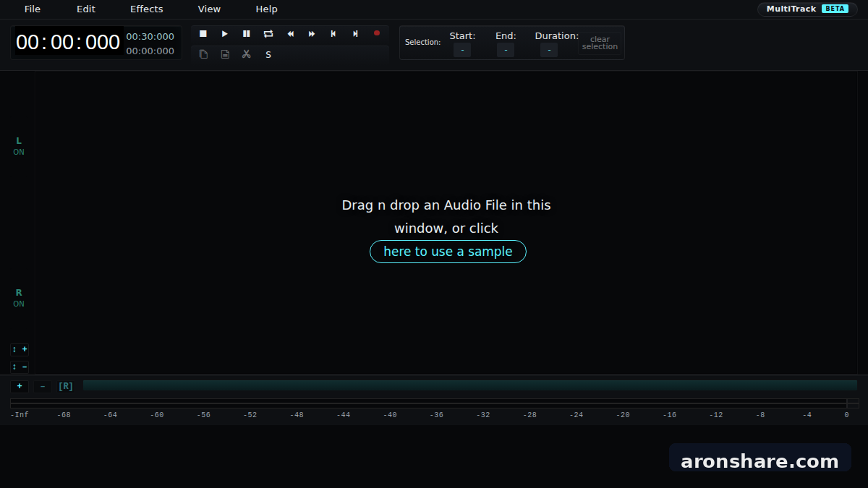
Task: Open the View menu
Action: tap(209, 9)
